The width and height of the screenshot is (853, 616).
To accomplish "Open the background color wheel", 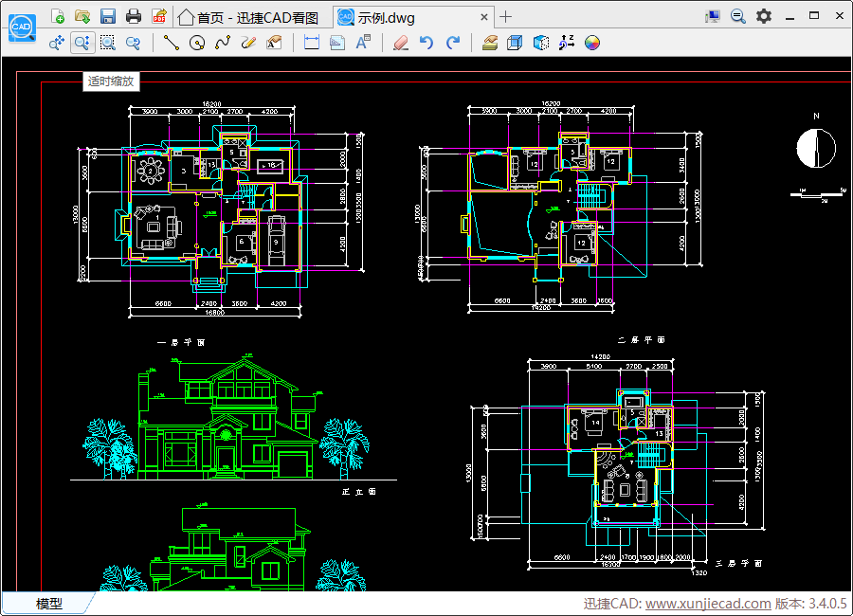I will click(x=592, y=43).
